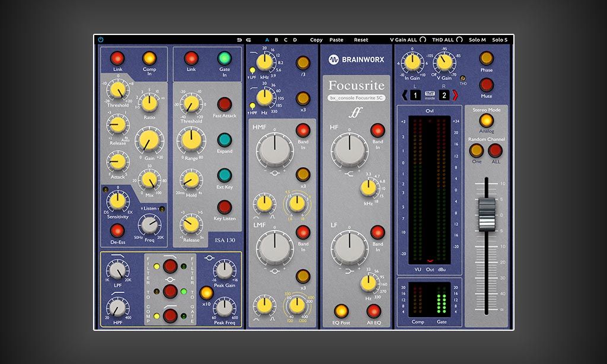This screenshot has width=607, height=364.
Task: Click Paste in the top bar
Action: pos(336,40)
